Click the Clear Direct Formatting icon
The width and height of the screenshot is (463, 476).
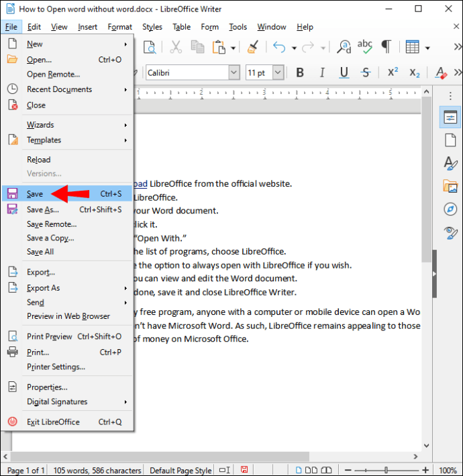(441, 73)
